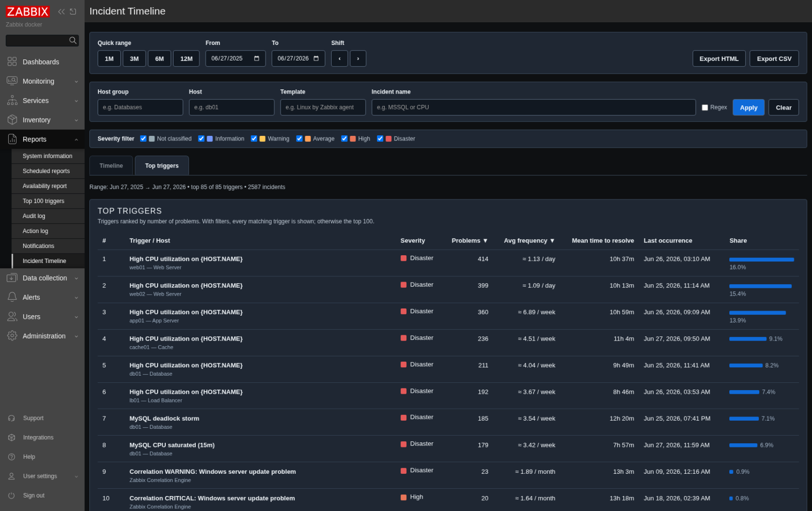Screen dimensions: 812x511
Task: Set quick range to 12M
Action: pos(186,58)
